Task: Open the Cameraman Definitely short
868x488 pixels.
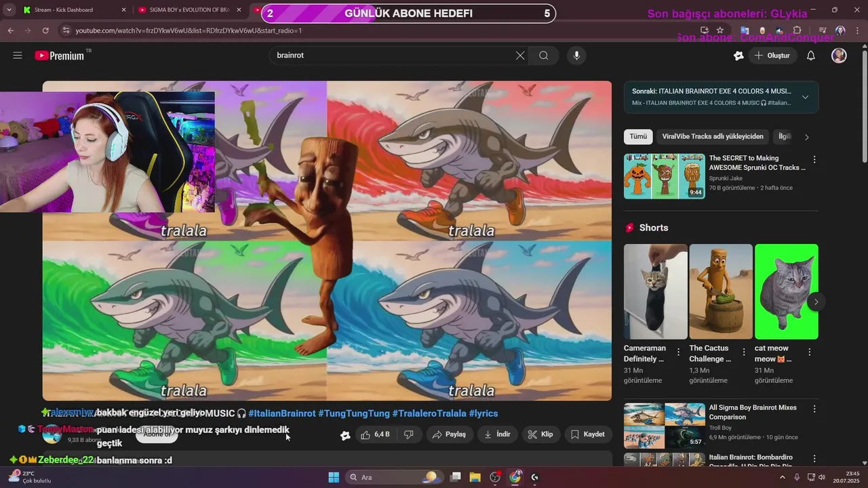Action: click(x=655, y=291)
